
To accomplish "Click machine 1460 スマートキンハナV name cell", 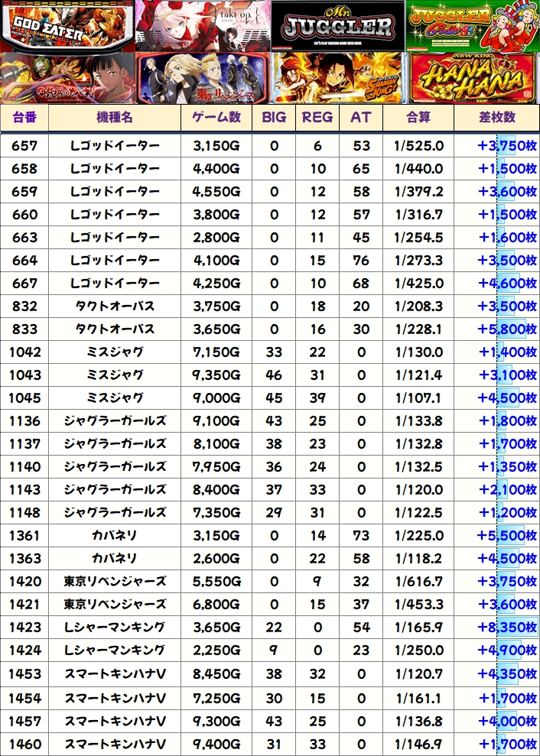I will pyautogui.click(x=115, y=745).
